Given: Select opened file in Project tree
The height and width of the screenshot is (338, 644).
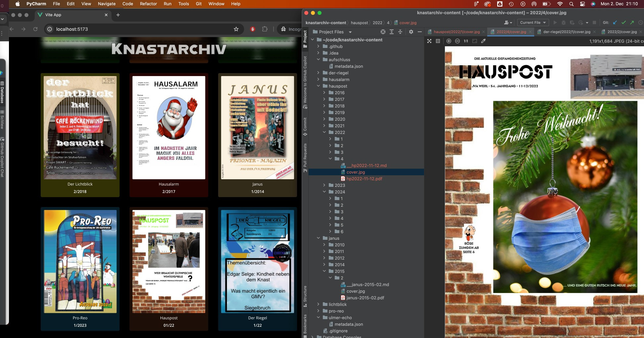Looking at the screenshot, I should (x=383, y=32).
